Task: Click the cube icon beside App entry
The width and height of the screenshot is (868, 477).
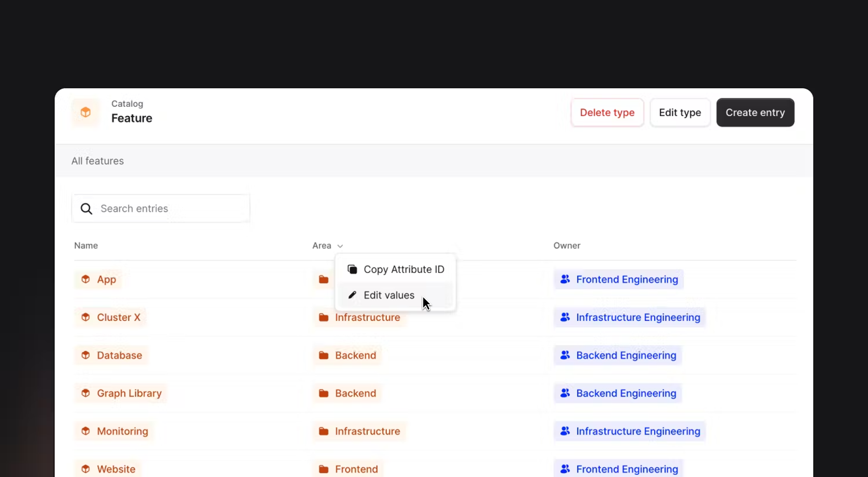Action: coord(86,279)
